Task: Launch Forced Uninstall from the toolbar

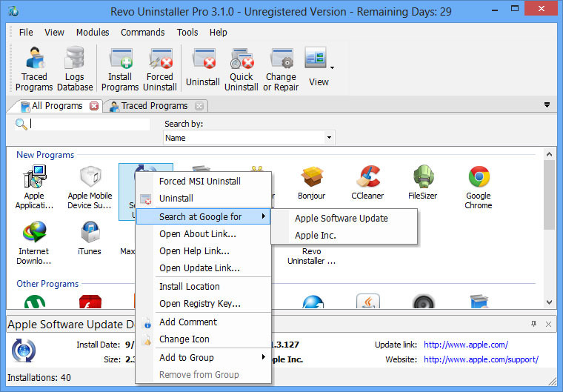Action: point(159,67)
